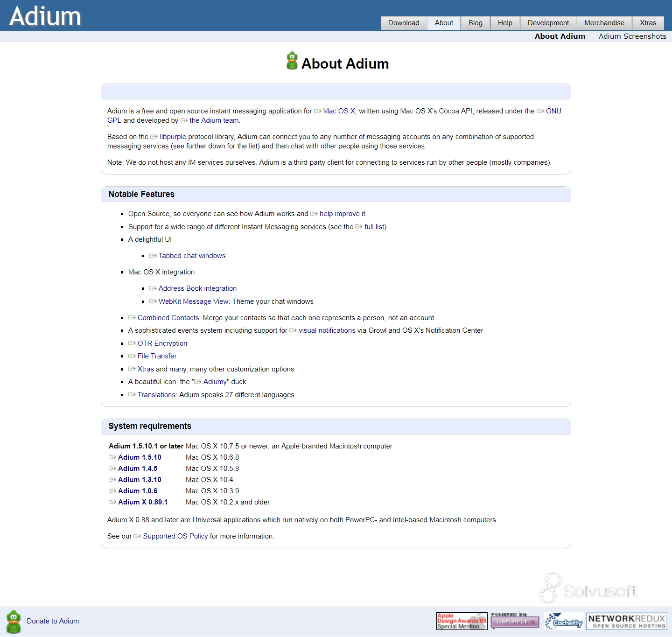
Task: Click the Mac OS X 10.3.9 text
Action: pyautogui.click(x=212, y=491)
